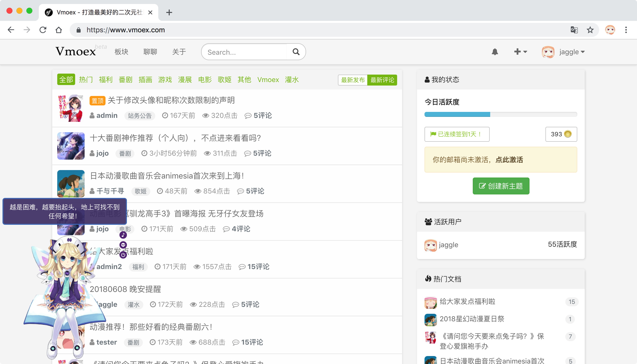Click the 创建新主题 button
Screen dimensions: 637x364
pyautogui.click(x=501, y=186)
